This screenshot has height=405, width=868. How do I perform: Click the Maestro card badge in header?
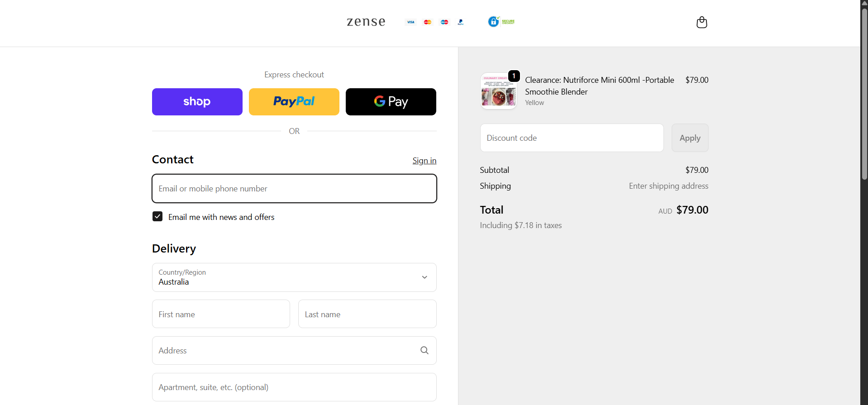(444, 22)
